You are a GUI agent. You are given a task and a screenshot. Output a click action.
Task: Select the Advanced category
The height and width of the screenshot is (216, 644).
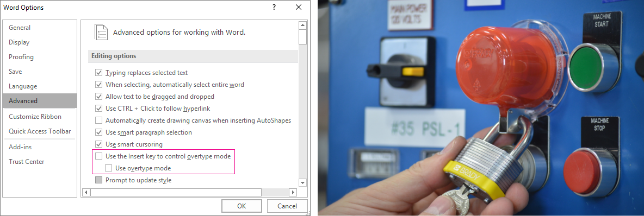click(x=39, y=101)
